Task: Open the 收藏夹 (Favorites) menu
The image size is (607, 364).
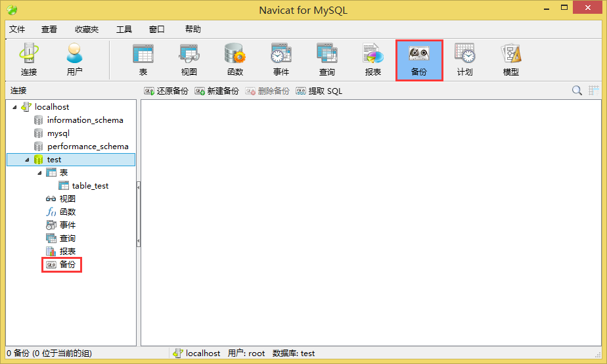Action: [87, 30]
